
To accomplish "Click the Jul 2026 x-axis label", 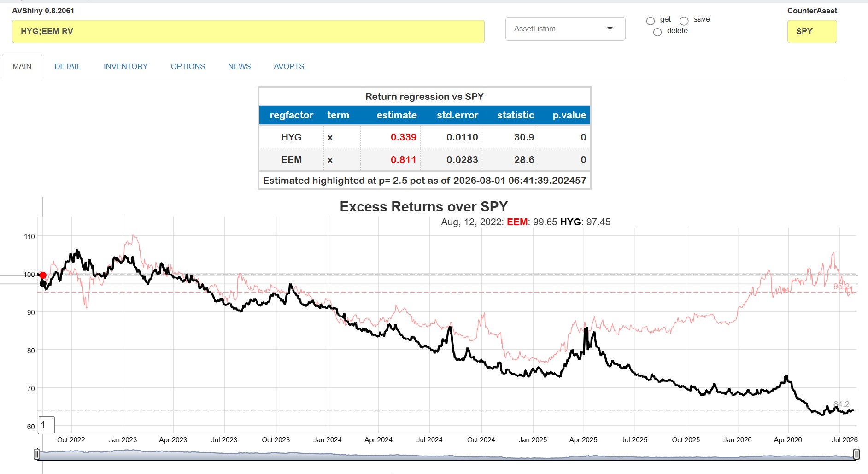I will (x=845, y=440).
